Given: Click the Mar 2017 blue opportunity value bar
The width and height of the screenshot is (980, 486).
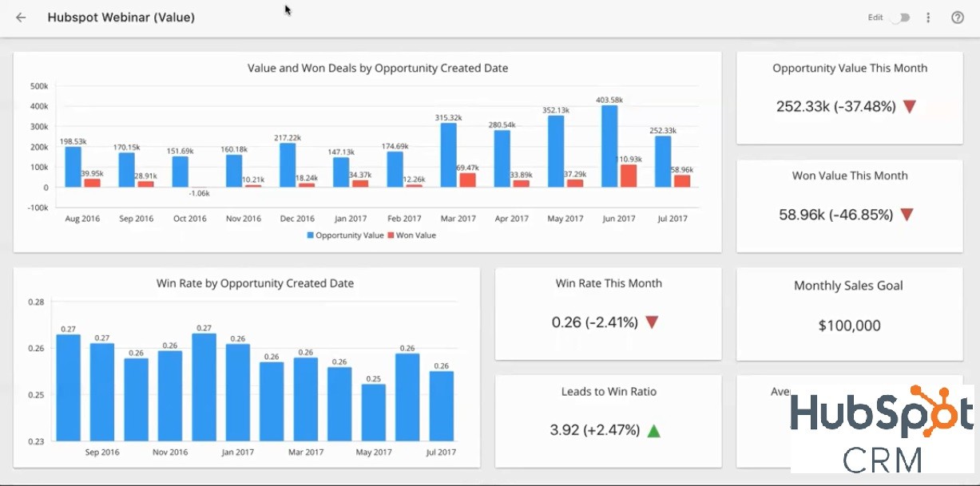Looking at the screenshot, I should pos(448,155).
